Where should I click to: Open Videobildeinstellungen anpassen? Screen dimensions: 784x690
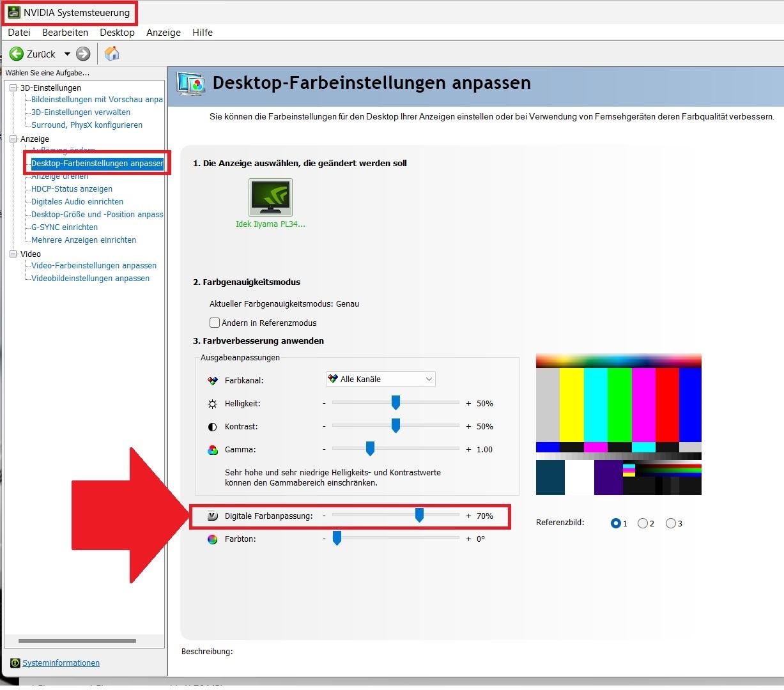pos(90,279)
